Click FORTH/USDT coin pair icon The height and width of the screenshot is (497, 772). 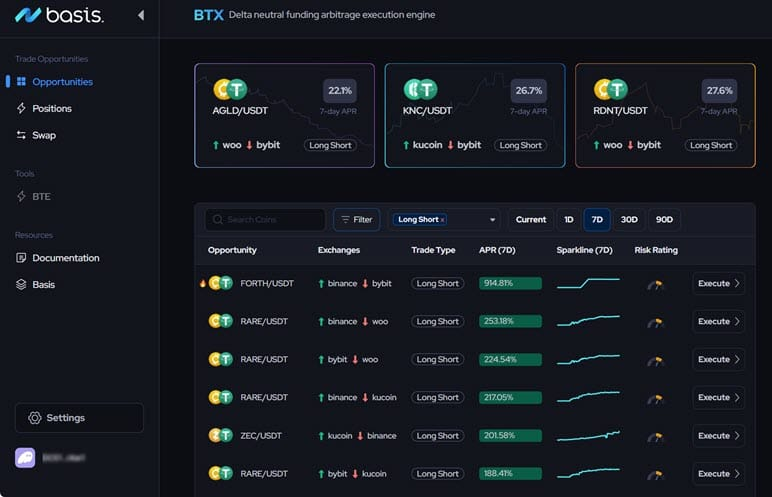[x=221, y=283]
